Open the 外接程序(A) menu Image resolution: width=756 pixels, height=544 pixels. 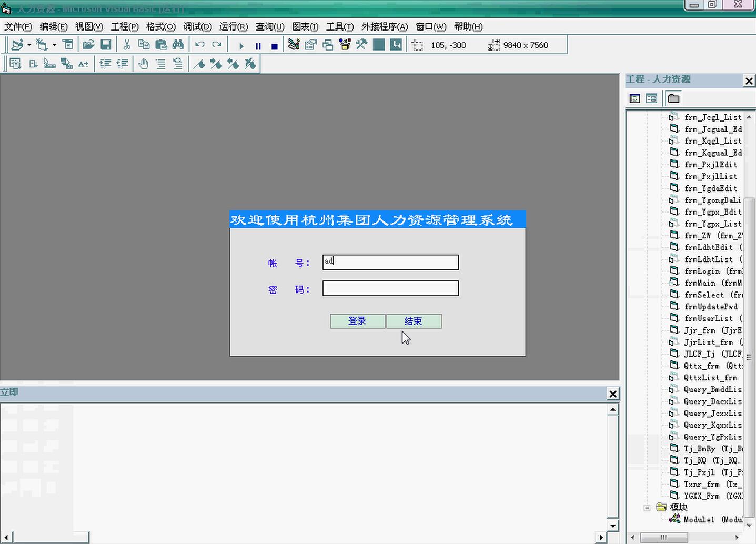pyautogui.click(x=385, y=26)
